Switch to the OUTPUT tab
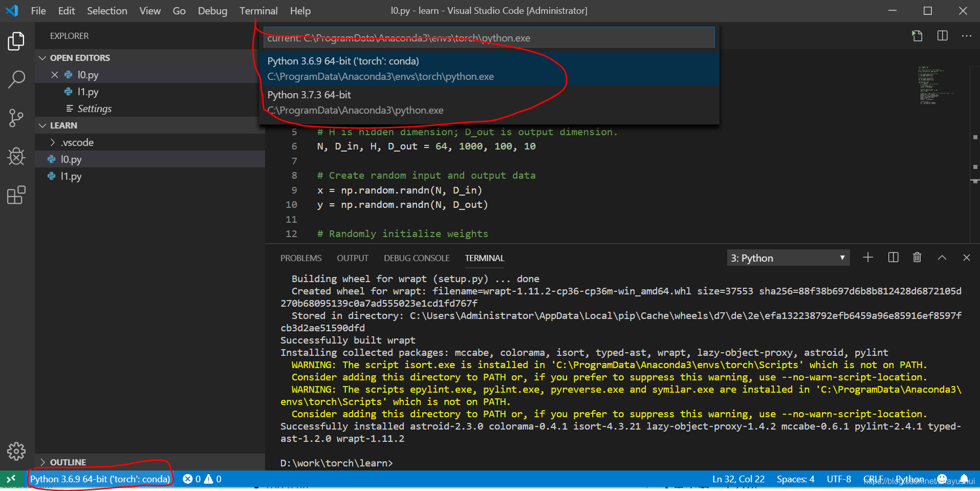980x491 pixels. (353, 258)
